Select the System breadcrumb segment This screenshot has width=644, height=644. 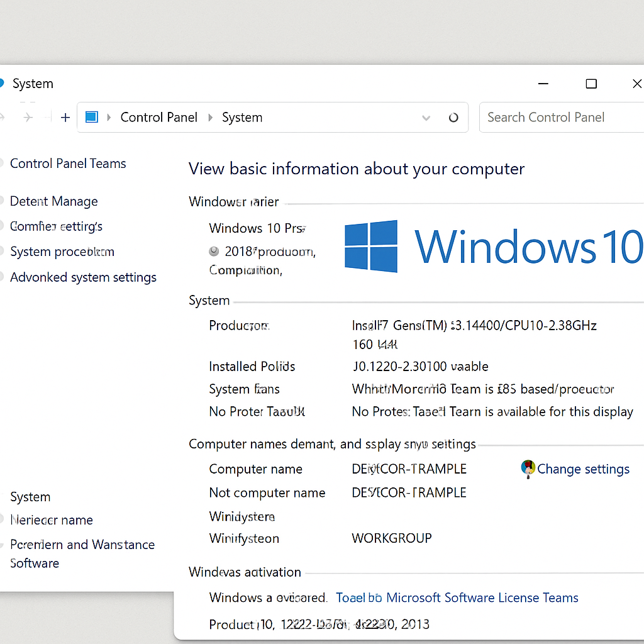[242, 118]
